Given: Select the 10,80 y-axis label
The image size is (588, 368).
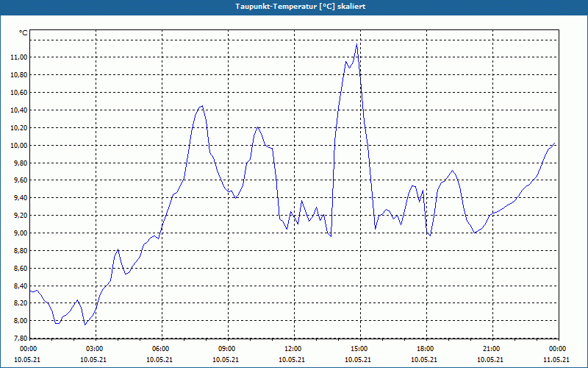Looking at the screenshot, I should pyautogui.click(x=19, y=75).
